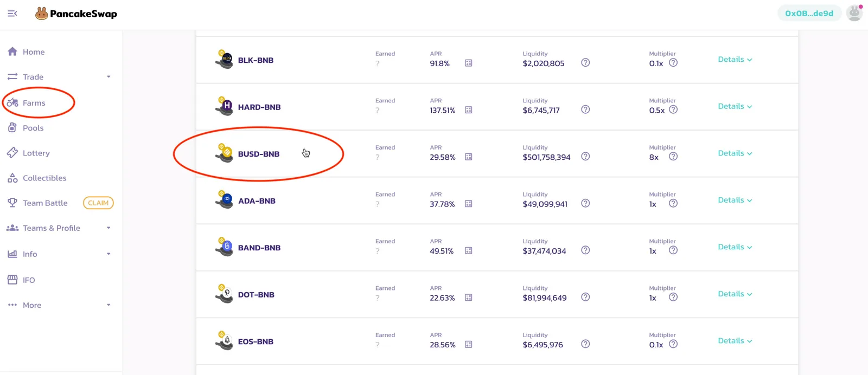
Task: Select the BAND-BNB farm name
Action: click(259, 248)
